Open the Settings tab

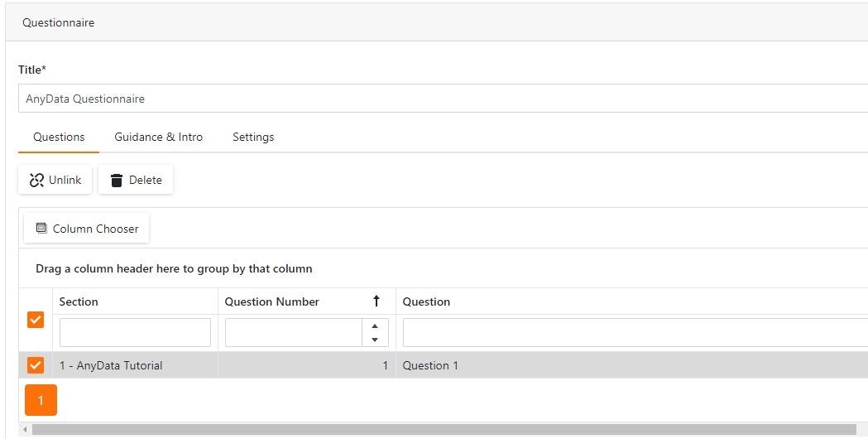[x=253, y=137]
